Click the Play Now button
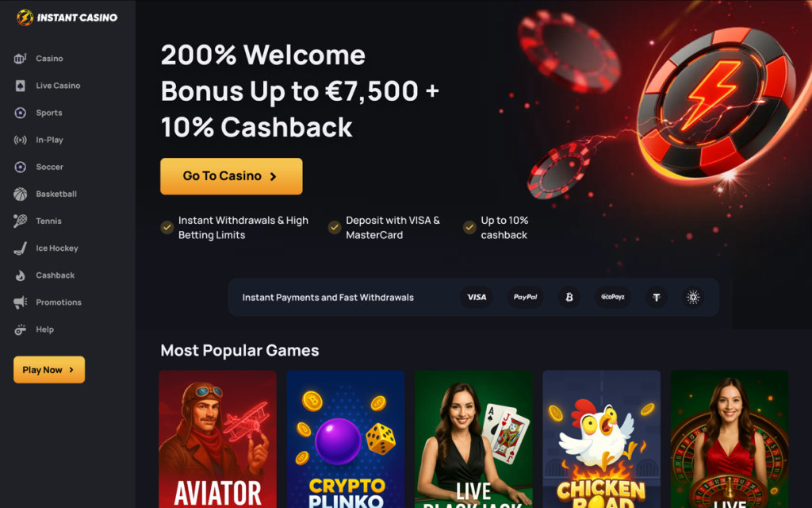Viewport: 812px width, 508px height. [x=49, y=370]
